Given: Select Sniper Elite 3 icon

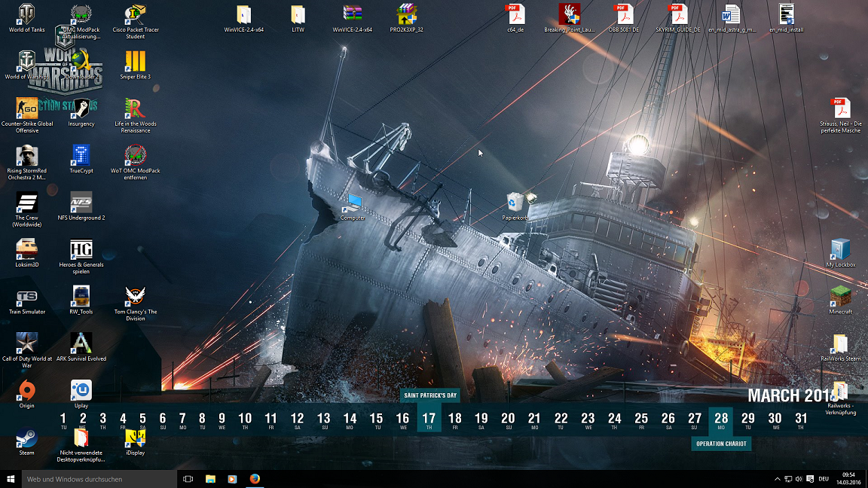Looking at the screenshot, I should [135, 65].
